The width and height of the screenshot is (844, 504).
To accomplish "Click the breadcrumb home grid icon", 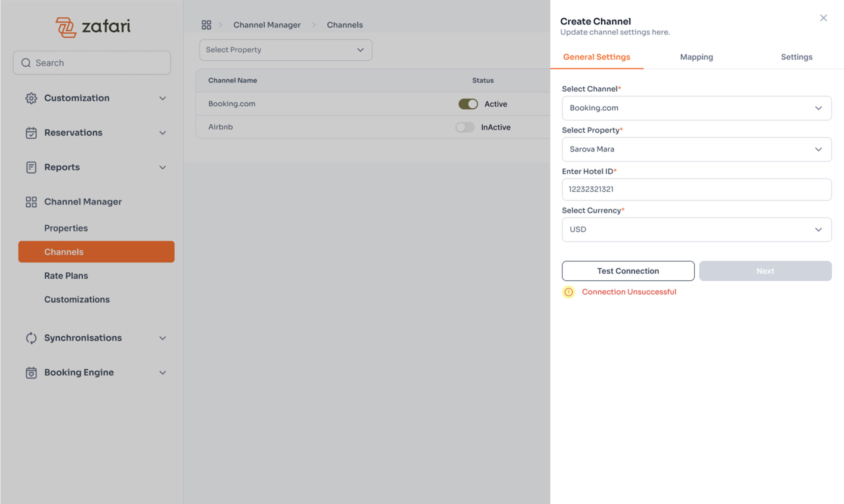I will click(206, 25).
